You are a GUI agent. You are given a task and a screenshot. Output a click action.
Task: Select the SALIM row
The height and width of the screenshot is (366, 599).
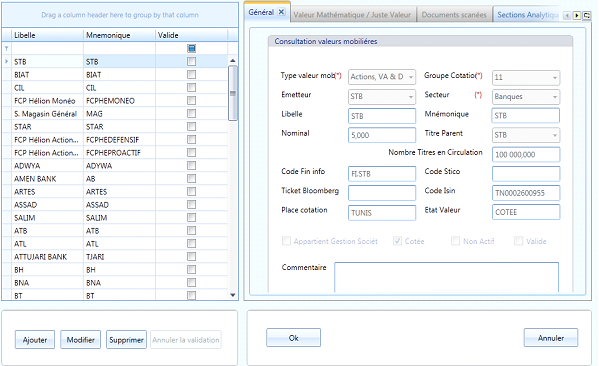click(115, 217)
